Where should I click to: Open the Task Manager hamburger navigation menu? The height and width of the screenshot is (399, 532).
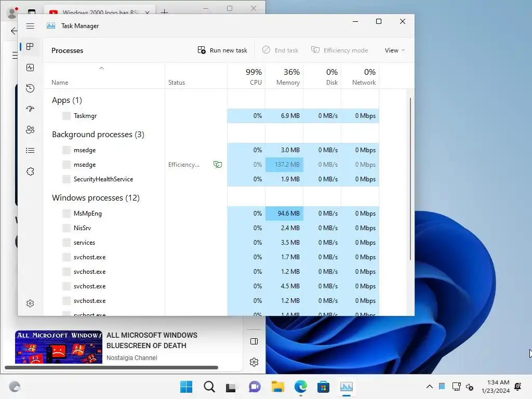(30, 26)
